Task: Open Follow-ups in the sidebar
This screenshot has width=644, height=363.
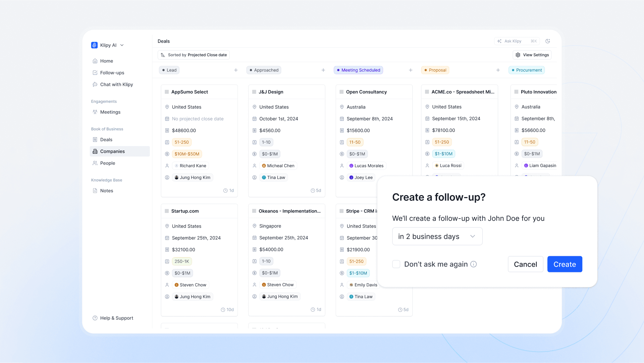Action: coord(112,73)
